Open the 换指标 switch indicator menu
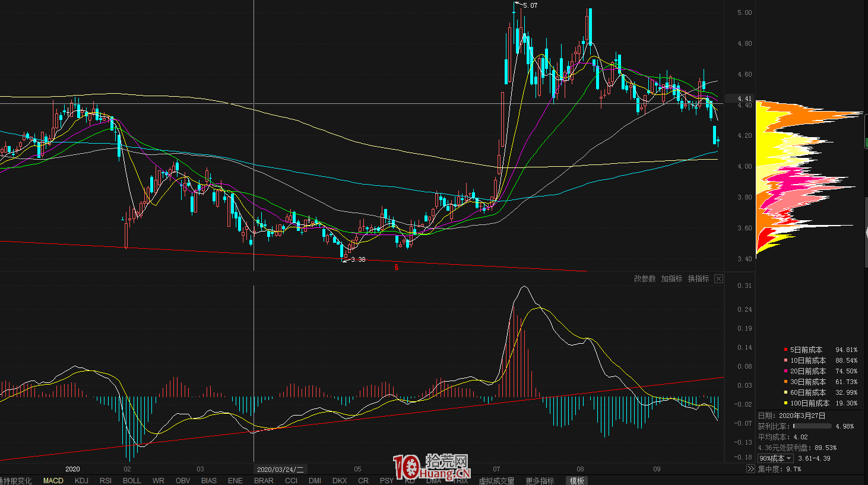The width and height of the screenshot is (868, 485). (x=698, y=279)
